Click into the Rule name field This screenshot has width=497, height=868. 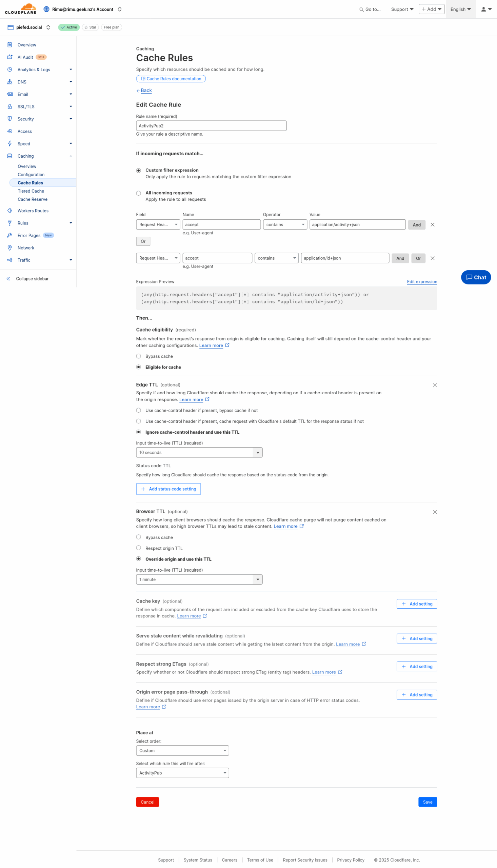[x=211, y=125]
